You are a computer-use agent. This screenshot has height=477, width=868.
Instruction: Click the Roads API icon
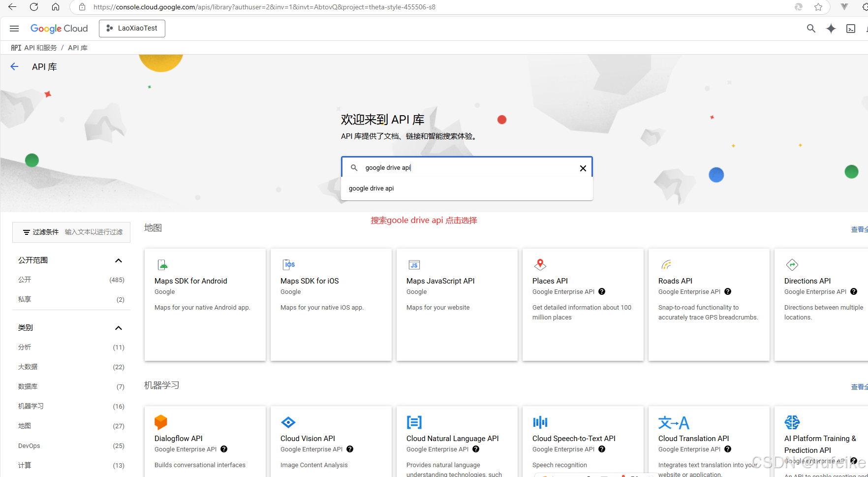click(x=666, y=265)
